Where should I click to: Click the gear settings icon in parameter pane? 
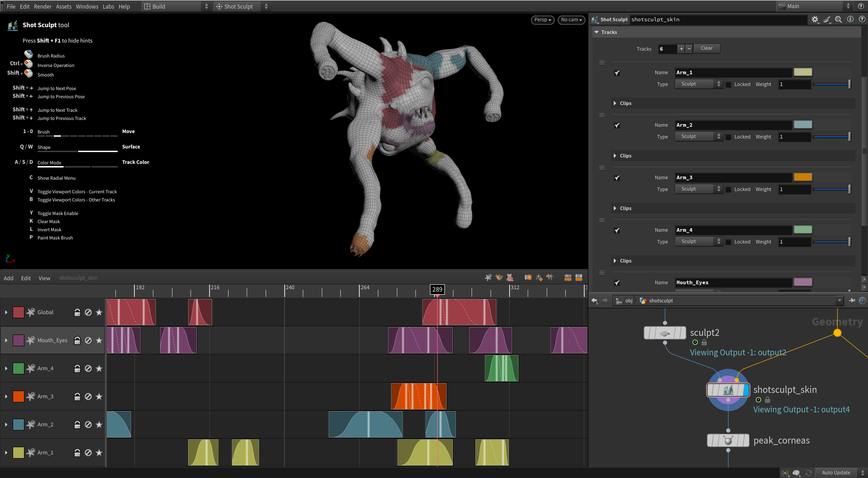tap(815, 19)
